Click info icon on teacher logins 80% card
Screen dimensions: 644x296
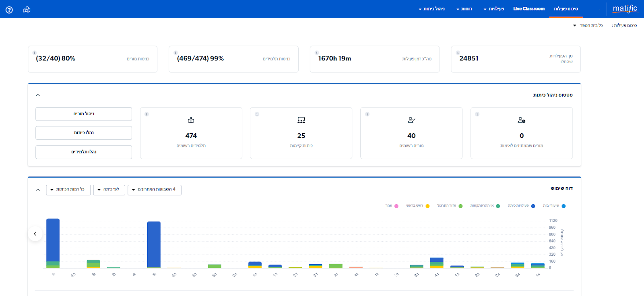point(35,53)
